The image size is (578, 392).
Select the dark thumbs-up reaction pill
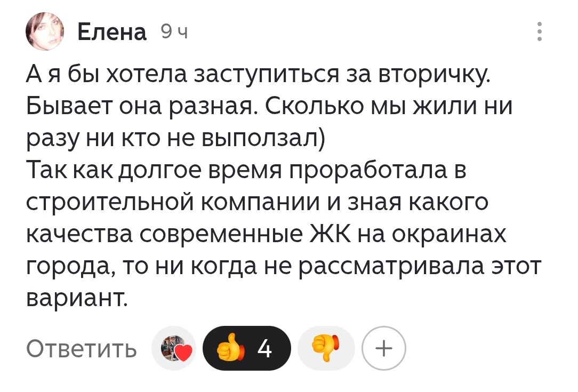(x=246, y=347)
